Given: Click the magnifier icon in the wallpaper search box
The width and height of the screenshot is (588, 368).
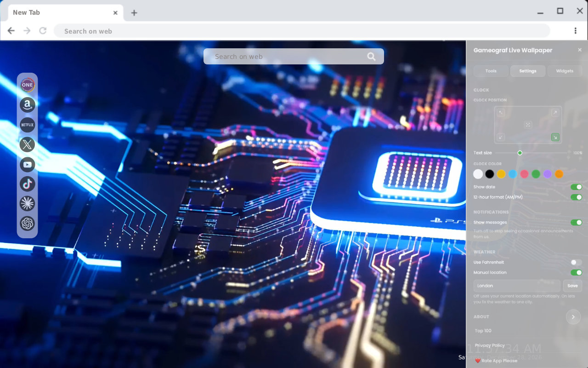Looking at the screenshot, I should (371, 57).
